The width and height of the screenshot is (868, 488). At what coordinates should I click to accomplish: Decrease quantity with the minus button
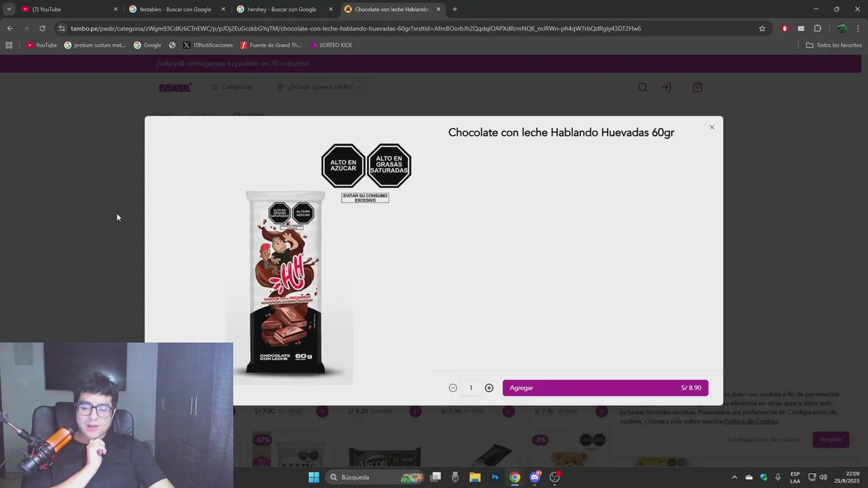[453, 388]
